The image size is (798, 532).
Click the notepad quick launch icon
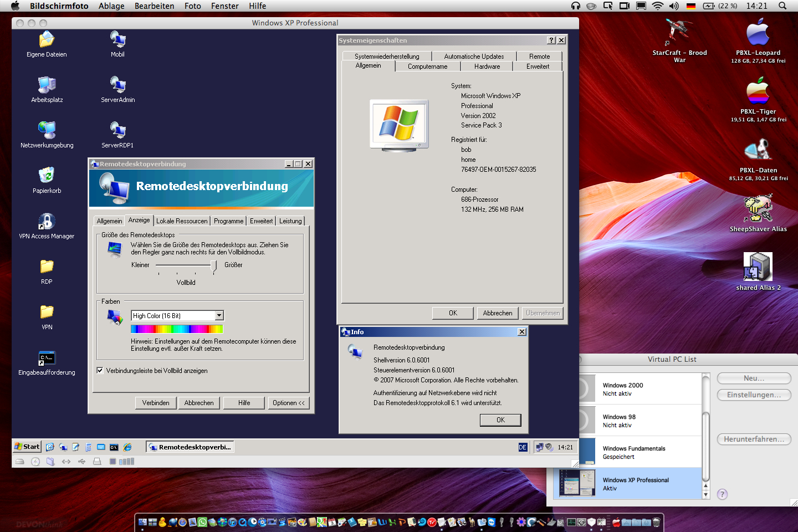point(75,447)
